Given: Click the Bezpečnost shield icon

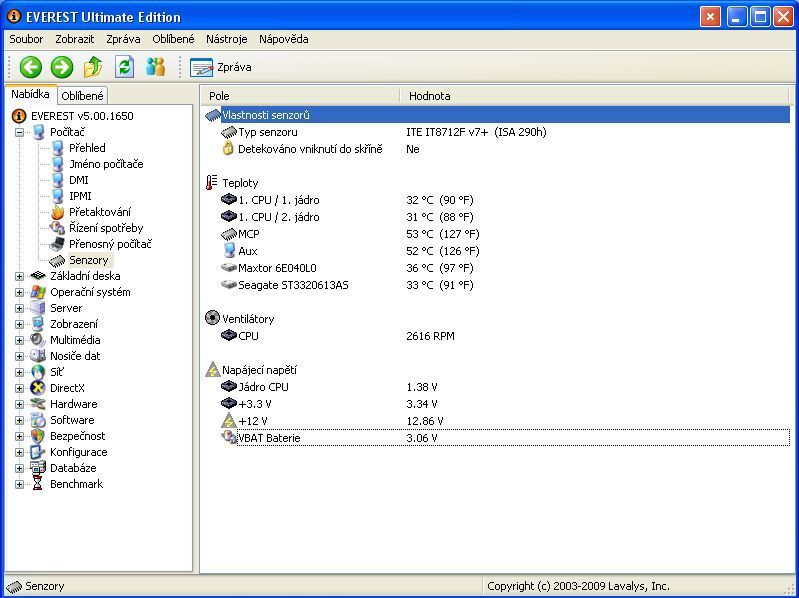Looking at the screenshot, I should pyautogui.click(x=38, y=436).
